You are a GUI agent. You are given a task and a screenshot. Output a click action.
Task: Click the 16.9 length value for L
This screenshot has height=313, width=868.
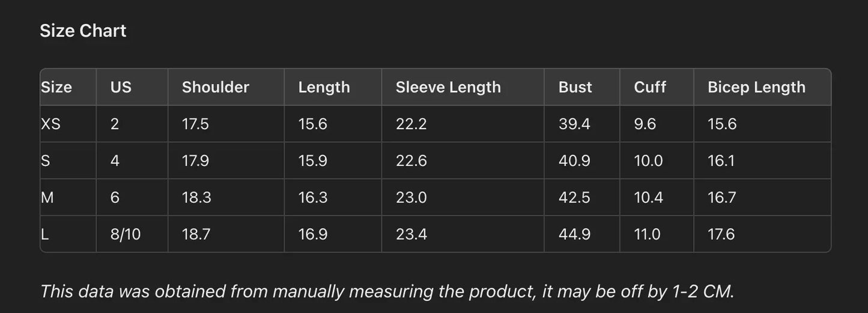[x=313, y=234]
